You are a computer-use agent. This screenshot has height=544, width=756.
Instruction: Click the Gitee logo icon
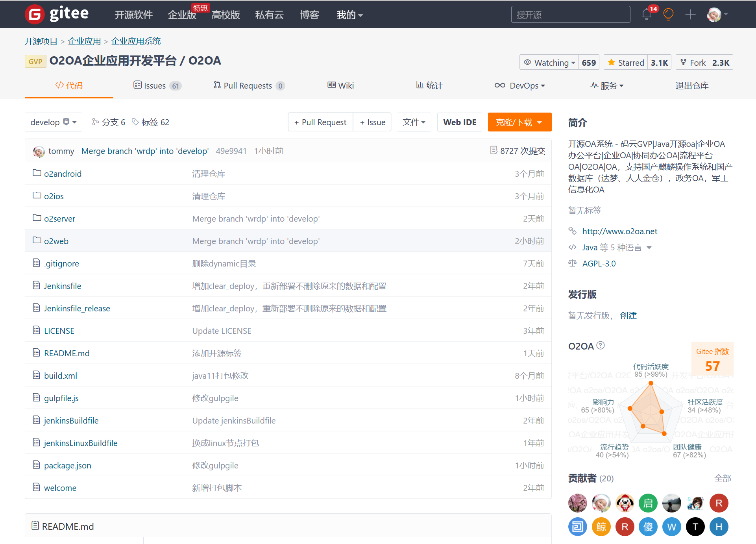click(x=35, y=15)
